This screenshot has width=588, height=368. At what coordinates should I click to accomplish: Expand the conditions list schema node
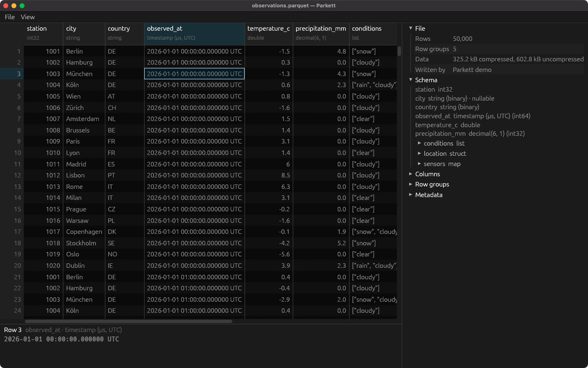(419, 143)
